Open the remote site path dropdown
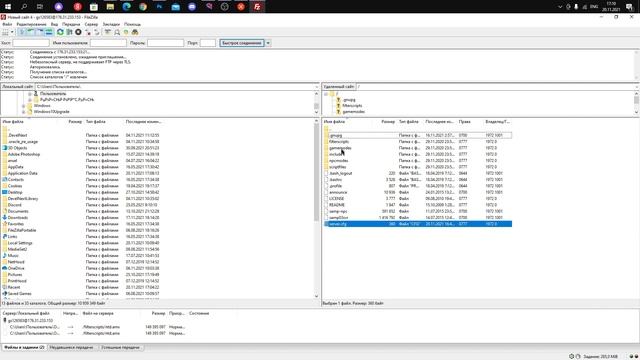The width and height of the screenshot is (640, 360). click(637, 87)
